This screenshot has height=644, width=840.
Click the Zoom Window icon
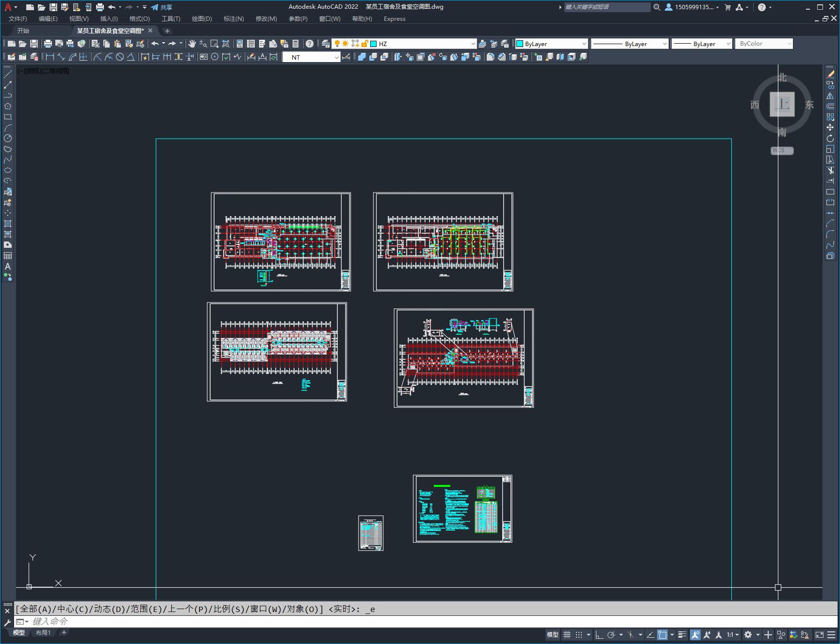[x=214, y=44]
